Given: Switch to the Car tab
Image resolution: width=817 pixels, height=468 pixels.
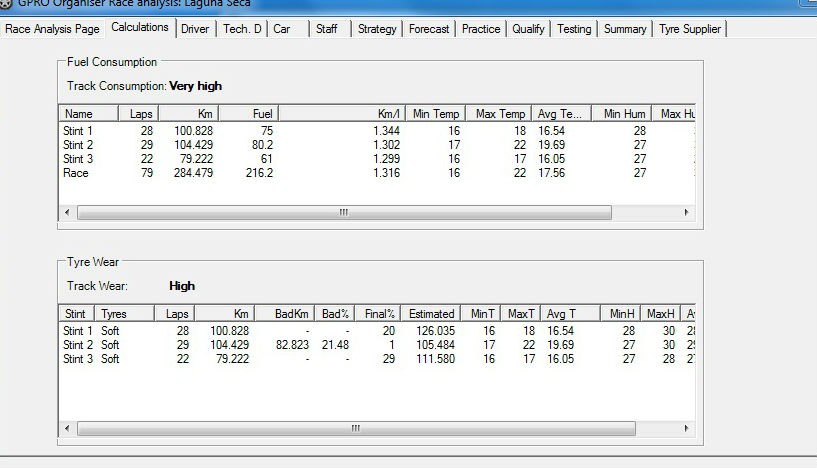Looking at the screenshot, I should coord(282,29).
